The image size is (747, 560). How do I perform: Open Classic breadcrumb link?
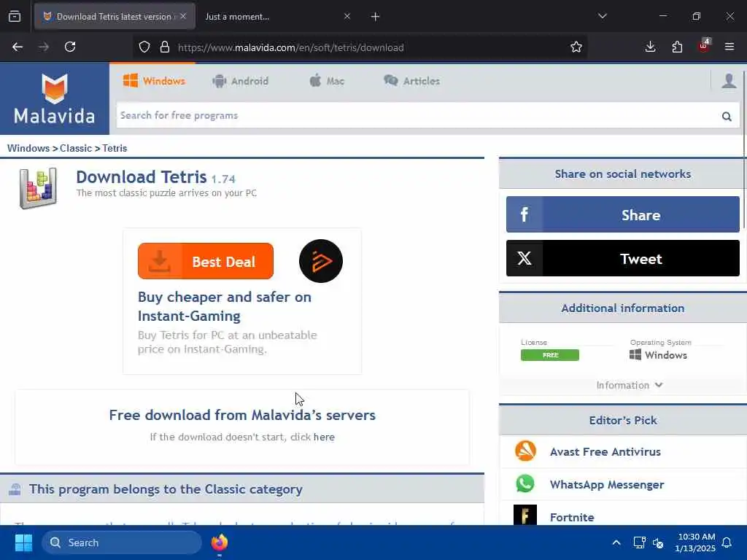click(76, 148)
